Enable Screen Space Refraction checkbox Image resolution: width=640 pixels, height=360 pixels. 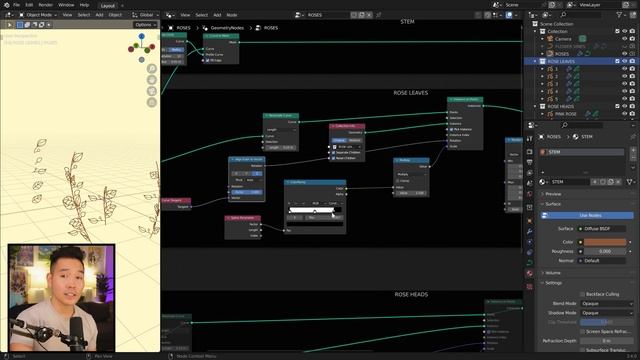point(582,331)
